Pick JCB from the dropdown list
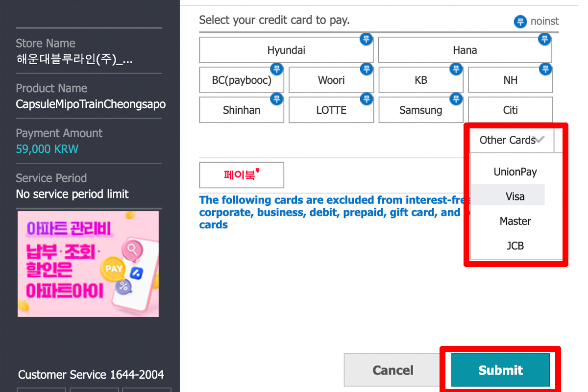The width and height of the screenshot is (588, 392). [515, 245]
